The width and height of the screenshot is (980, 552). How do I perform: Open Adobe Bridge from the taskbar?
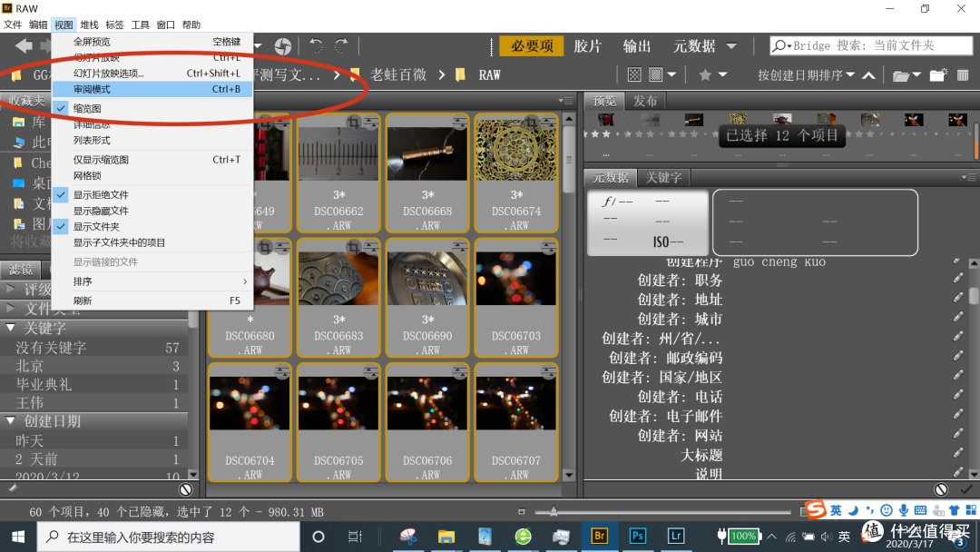click(x=599, y=536)
